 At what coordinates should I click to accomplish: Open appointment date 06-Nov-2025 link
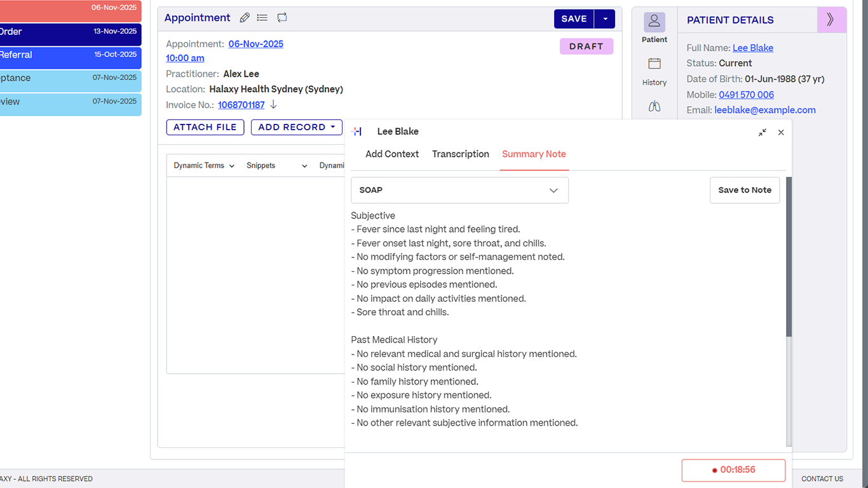[256, 44]
